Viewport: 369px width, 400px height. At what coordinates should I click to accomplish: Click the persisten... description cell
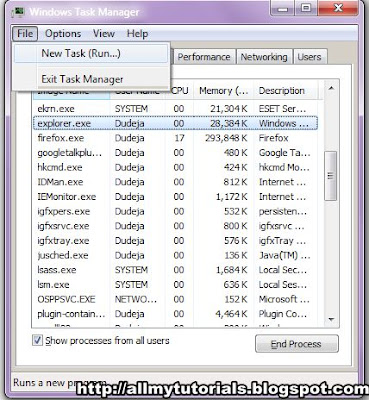coord(283,211)
